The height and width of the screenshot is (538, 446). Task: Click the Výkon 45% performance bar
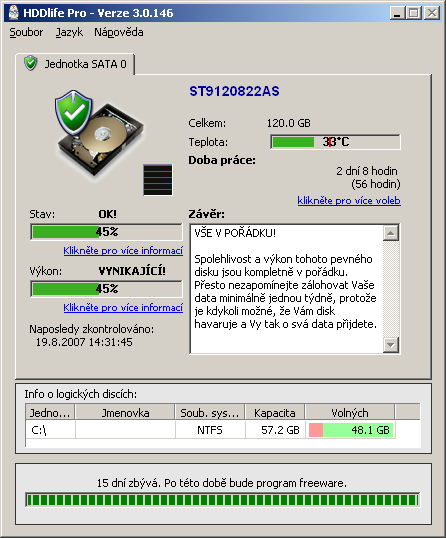click(106, 289)
